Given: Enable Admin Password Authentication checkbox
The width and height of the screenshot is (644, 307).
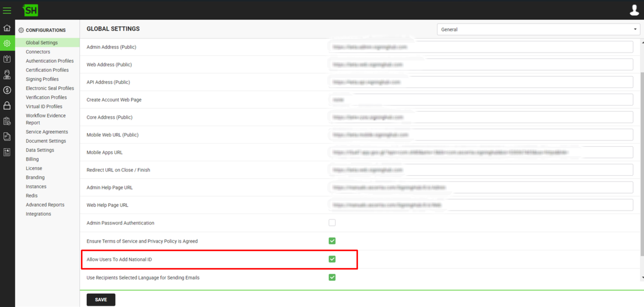Looking at the screenshot, I should 332,223.
